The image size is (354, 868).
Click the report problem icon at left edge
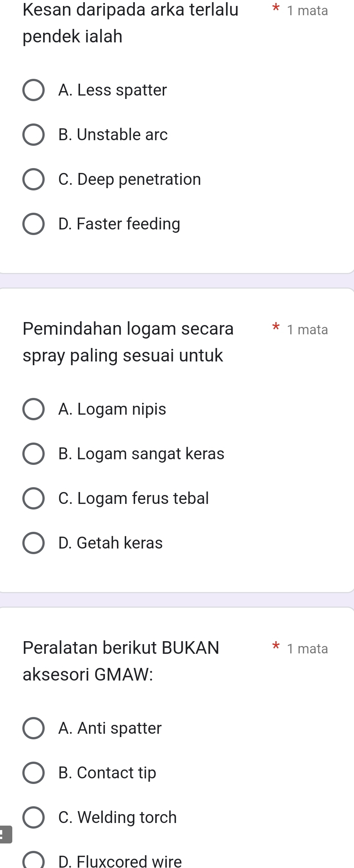(x=5, y=835)
